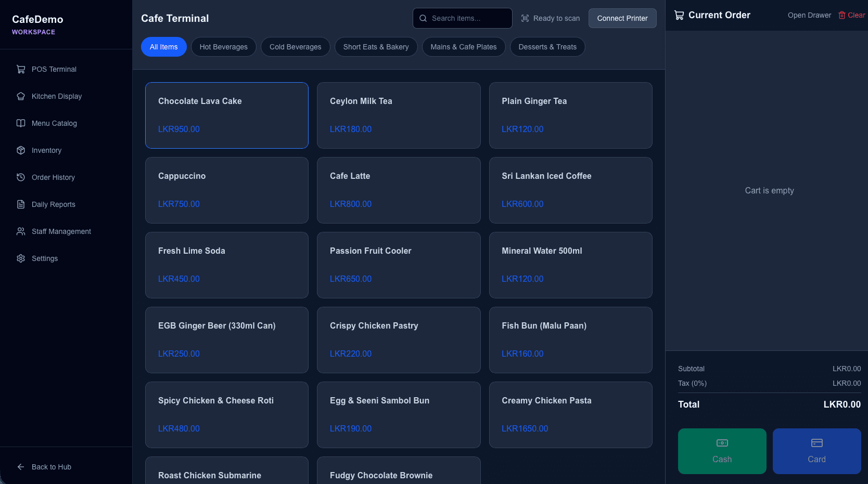The height and width of the screenshot is (484, 868).
Task: Select the Cafe Latte item card
Action: click(x=399, y=190)
